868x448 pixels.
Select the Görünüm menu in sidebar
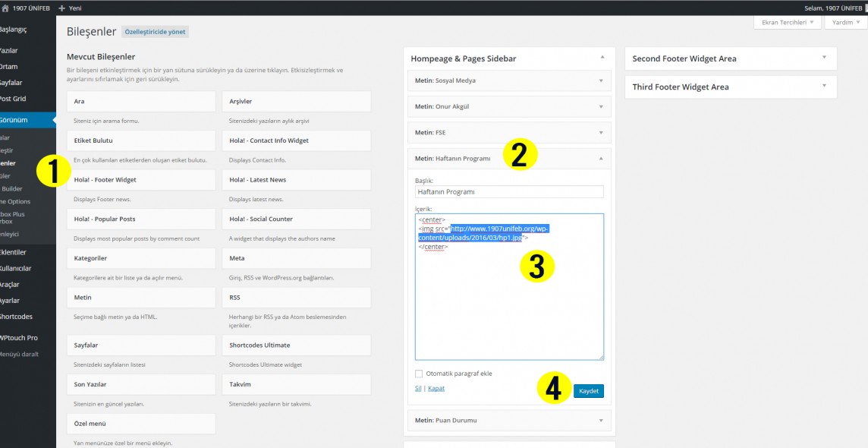[x=15, y=120]
